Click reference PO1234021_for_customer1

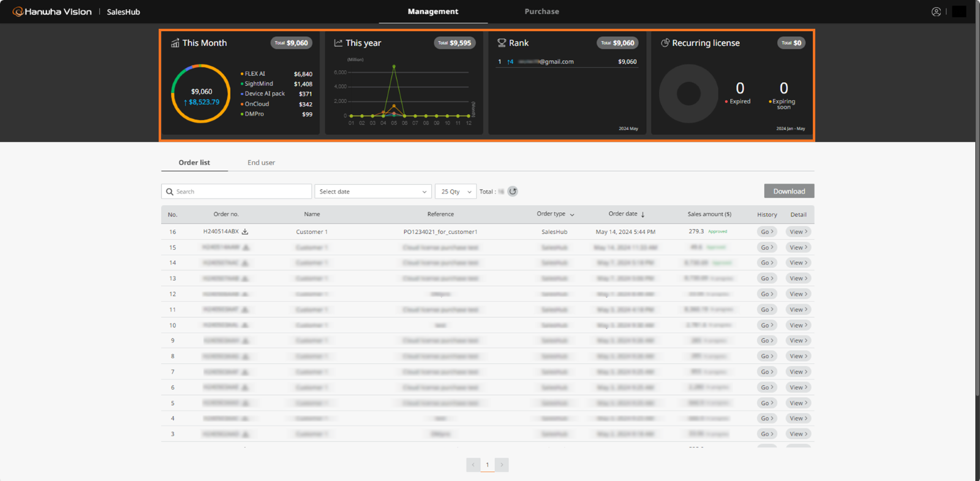[440, 232]
